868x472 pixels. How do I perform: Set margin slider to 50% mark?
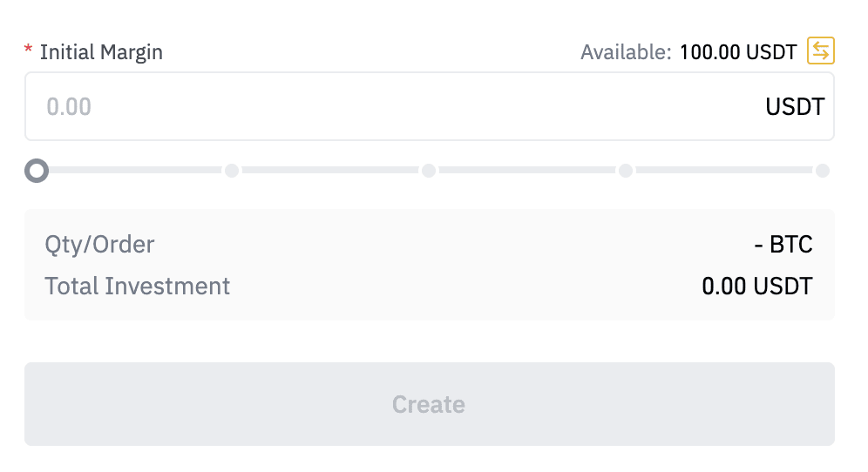429,171
